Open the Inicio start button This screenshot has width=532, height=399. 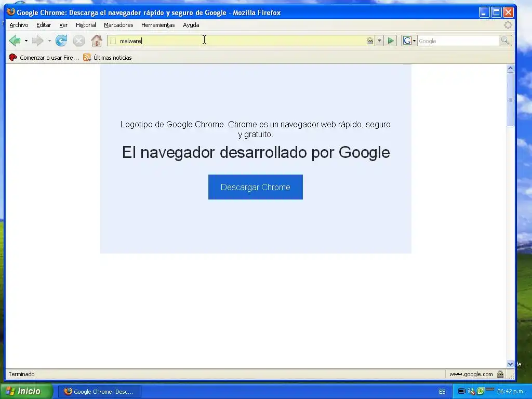tap(26, 391)
